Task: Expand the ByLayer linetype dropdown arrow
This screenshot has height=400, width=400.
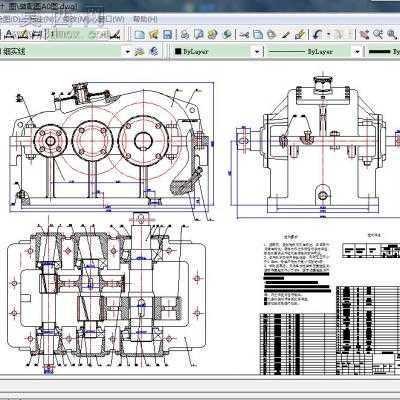Action: tap(357, 52)
